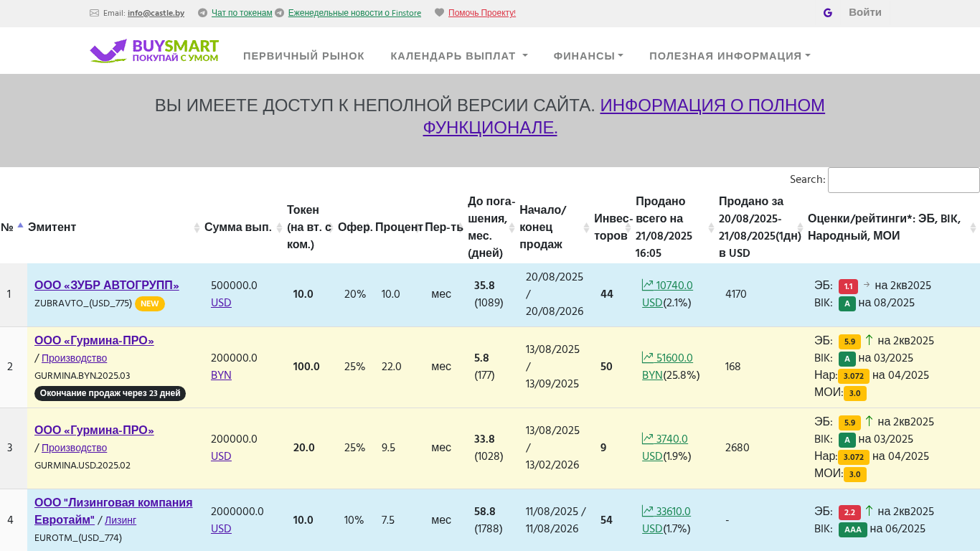980x551 pixels.
Task: Click token code ZUBRAVTO_(USD_775)
Action: (x=83, y=303)
